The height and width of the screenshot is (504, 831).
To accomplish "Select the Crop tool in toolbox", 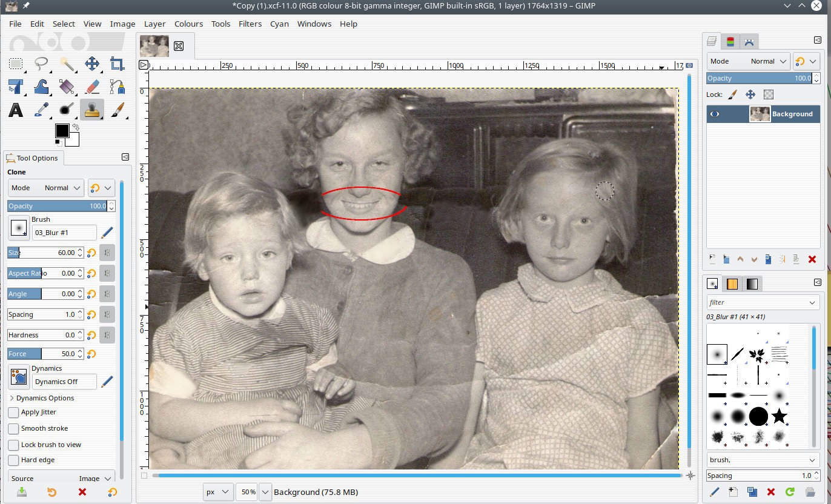I will pyautogui.click(x=118, y=64).
